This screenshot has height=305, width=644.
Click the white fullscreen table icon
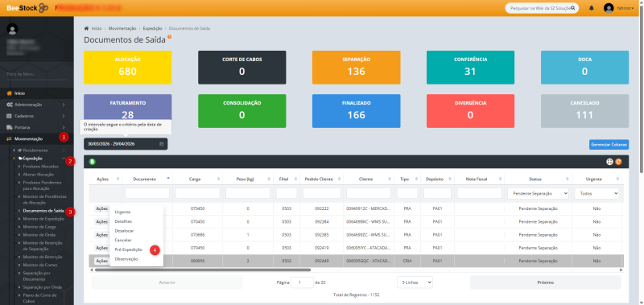(610, 162)
